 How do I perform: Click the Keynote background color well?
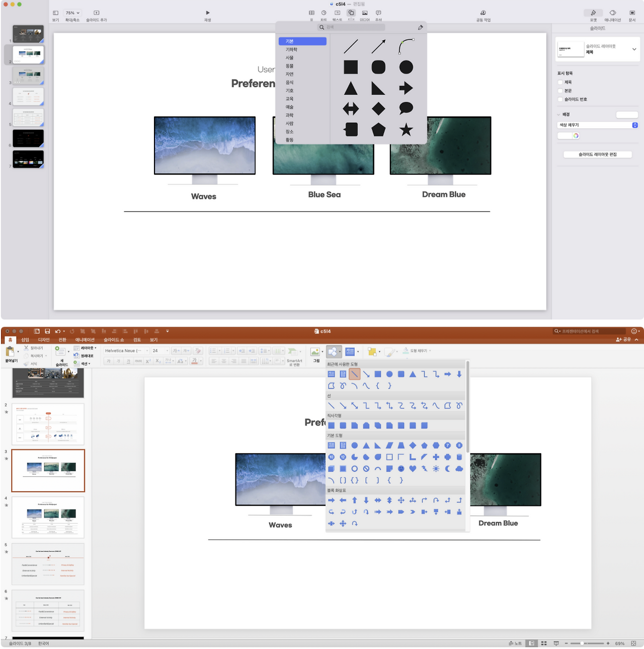pos(627,115)
